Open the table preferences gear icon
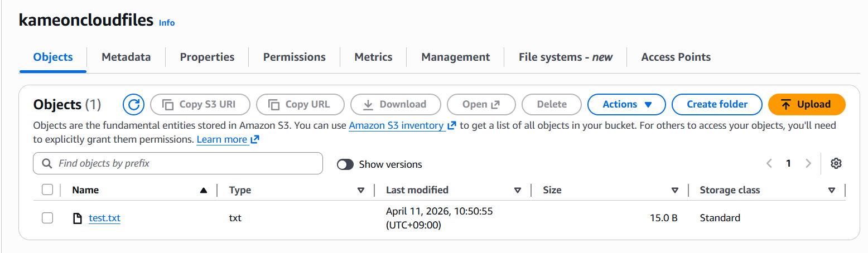868x253 pixels. click(x=836, y=163)
